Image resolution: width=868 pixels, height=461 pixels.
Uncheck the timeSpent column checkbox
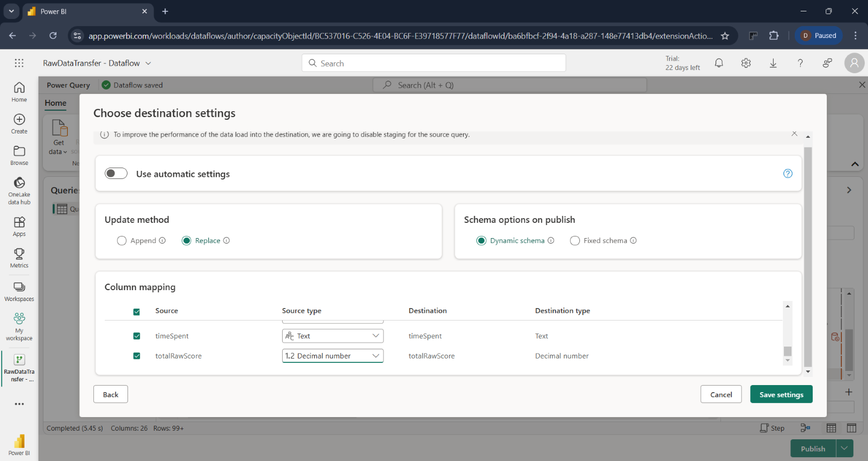coord(137,336)
